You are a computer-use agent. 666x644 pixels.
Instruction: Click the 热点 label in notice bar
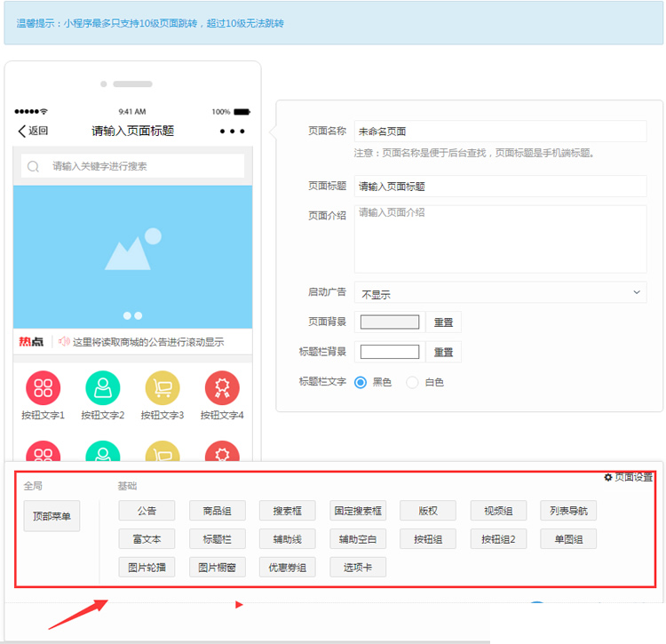click(31, 341)
